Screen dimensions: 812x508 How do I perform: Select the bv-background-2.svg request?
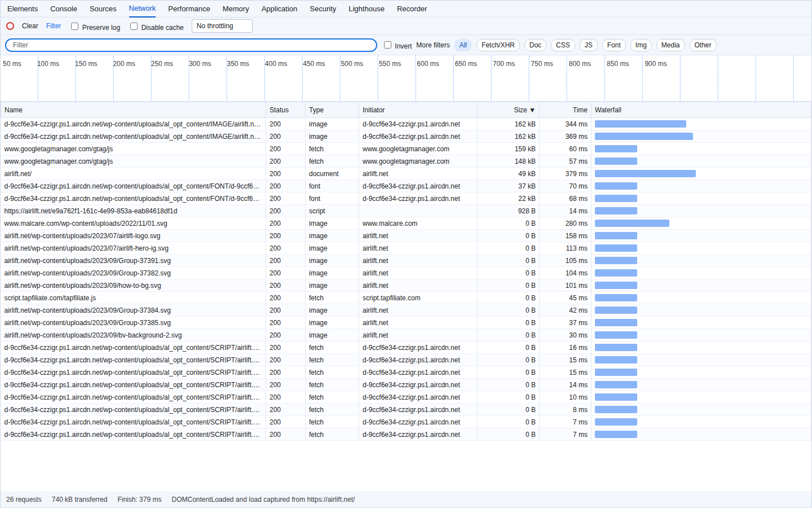tap(405, 335)
